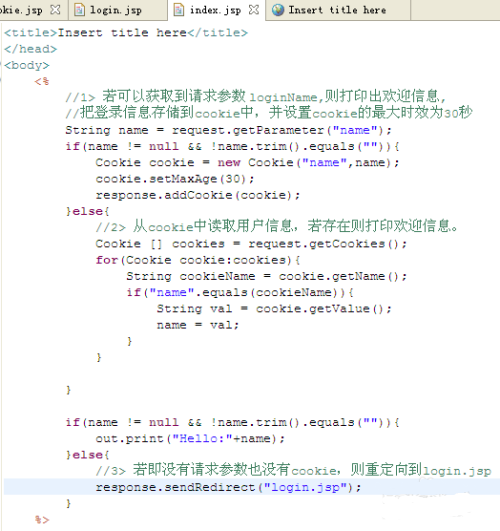Open the Insert title here browser tab

click(337, 10)
